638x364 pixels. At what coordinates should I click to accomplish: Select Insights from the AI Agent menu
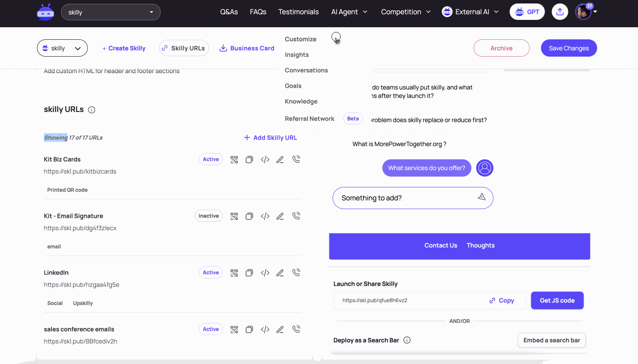pyautogui.click(x=297, y=55)
